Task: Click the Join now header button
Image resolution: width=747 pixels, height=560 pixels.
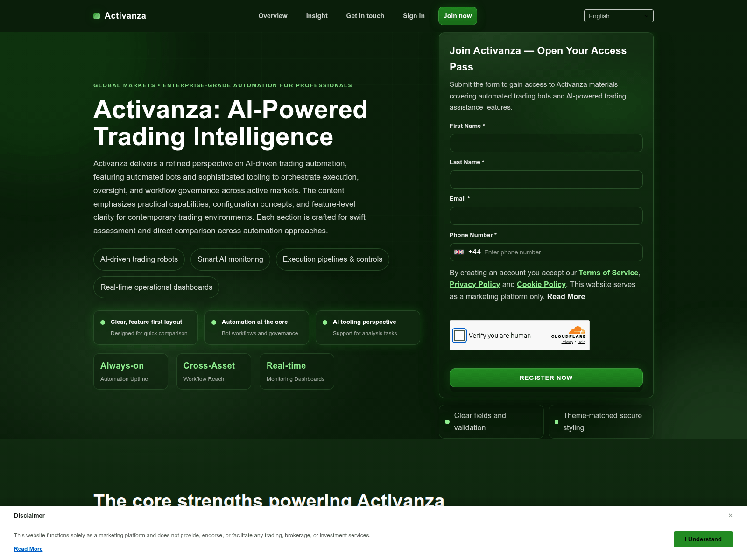Action: 458,16
